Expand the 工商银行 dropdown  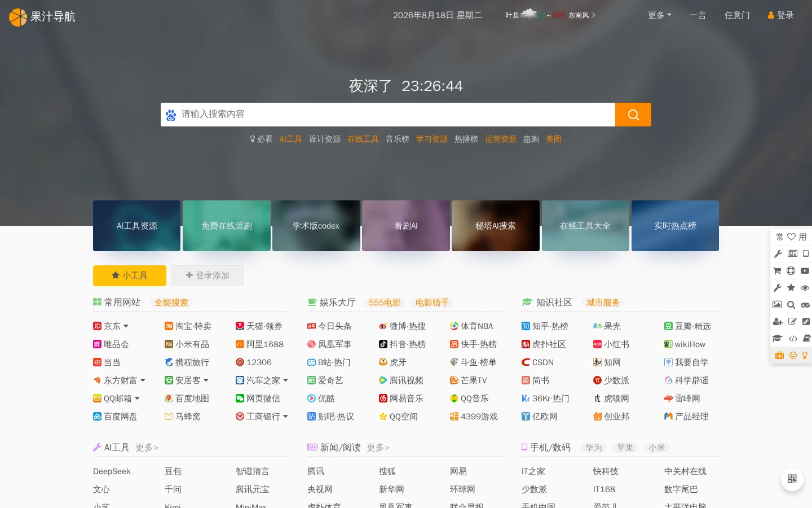tap(285, 417)
